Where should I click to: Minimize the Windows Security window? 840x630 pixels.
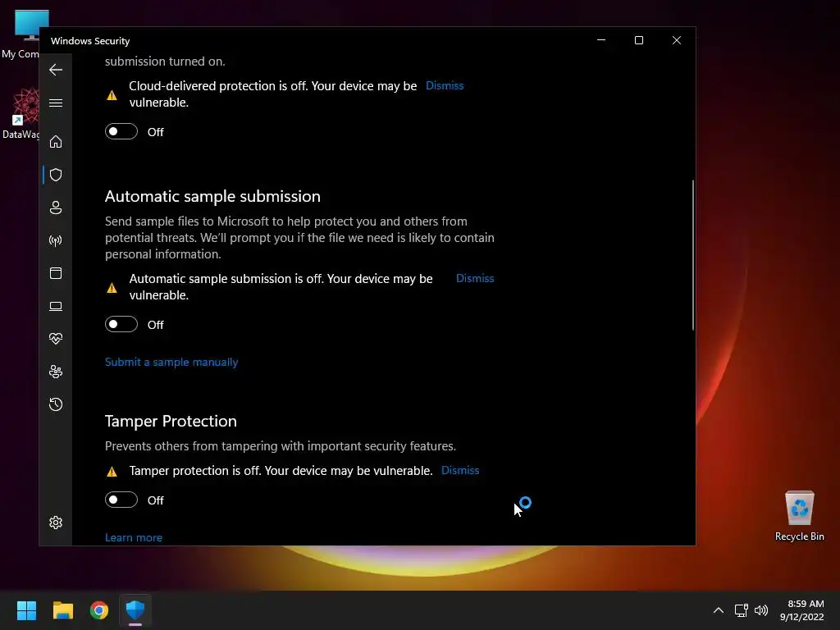(601, 41)
